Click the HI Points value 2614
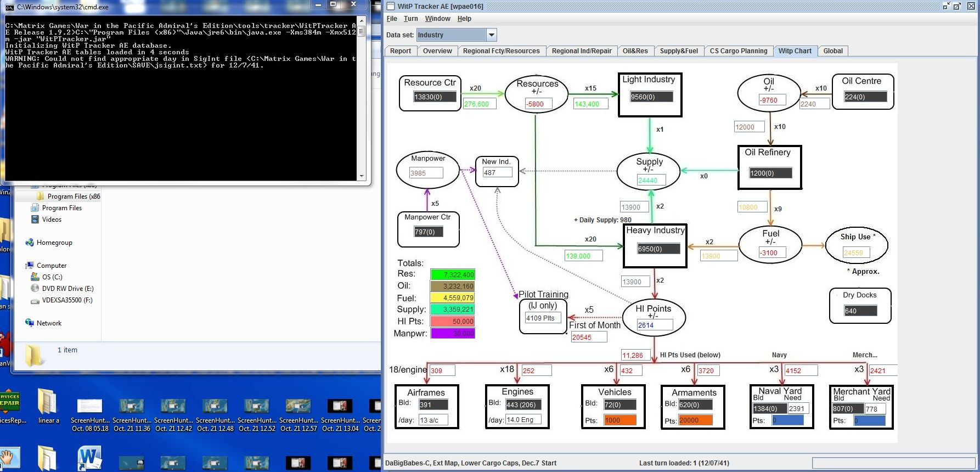The height and width of the screenshot is (472, 980). click(655, 325)
